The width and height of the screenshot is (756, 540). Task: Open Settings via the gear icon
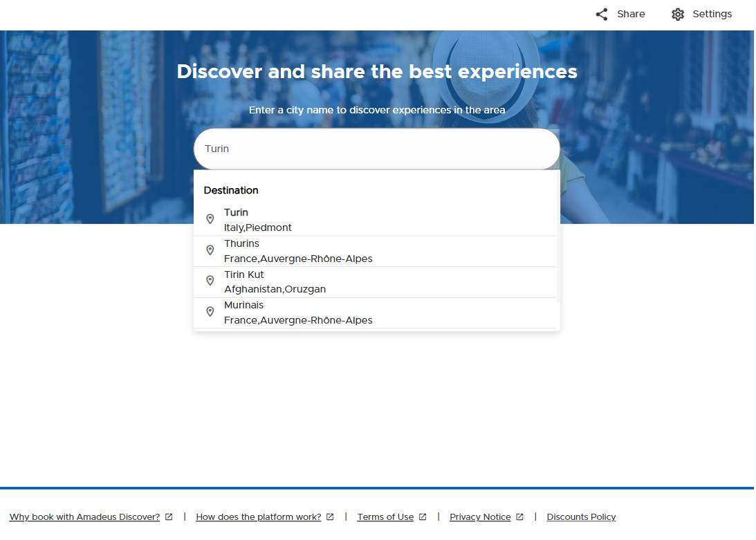(x=679, y=13)
